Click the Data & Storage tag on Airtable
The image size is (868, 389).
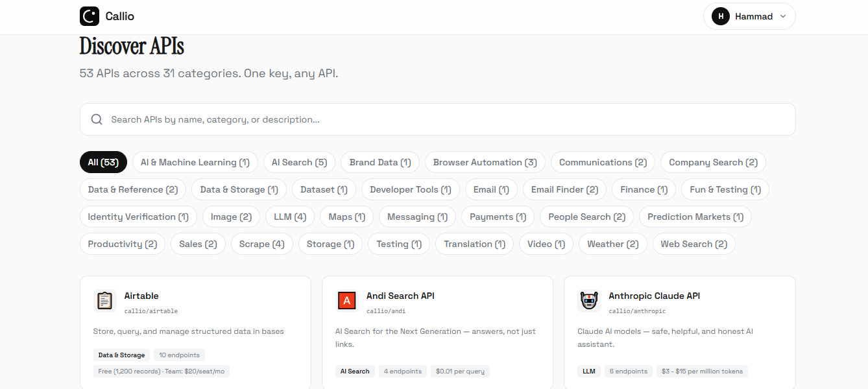[121, 355]
